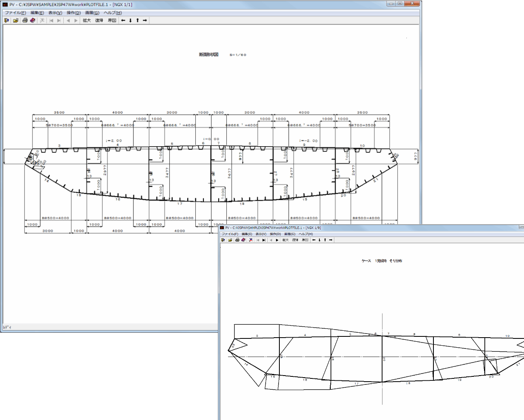
Task: Open the ヘルプ(H) menu in the lower window
Action: [306, 234]
